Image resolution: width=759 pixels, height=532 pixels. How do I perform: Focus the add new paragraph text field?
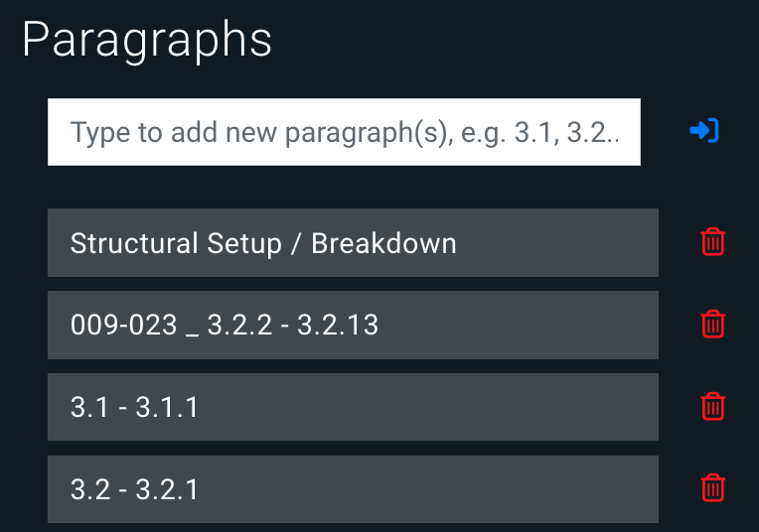pos(344,132)
